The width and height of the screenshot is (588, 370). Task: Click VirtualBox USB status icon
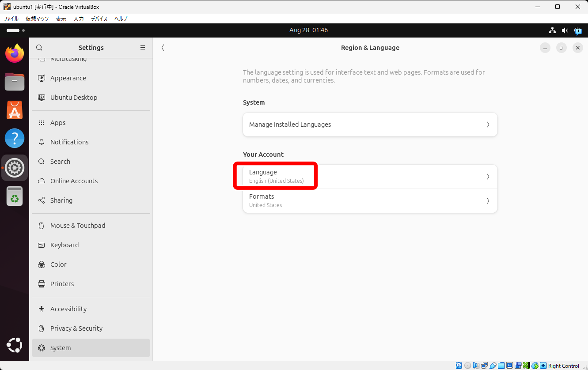click(493, 366)
